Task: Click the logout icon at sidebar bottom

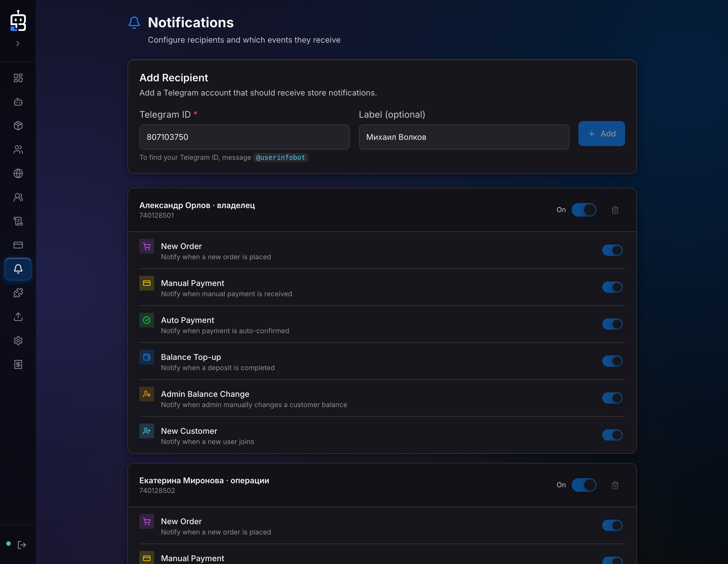Action: tap(22, 545)
